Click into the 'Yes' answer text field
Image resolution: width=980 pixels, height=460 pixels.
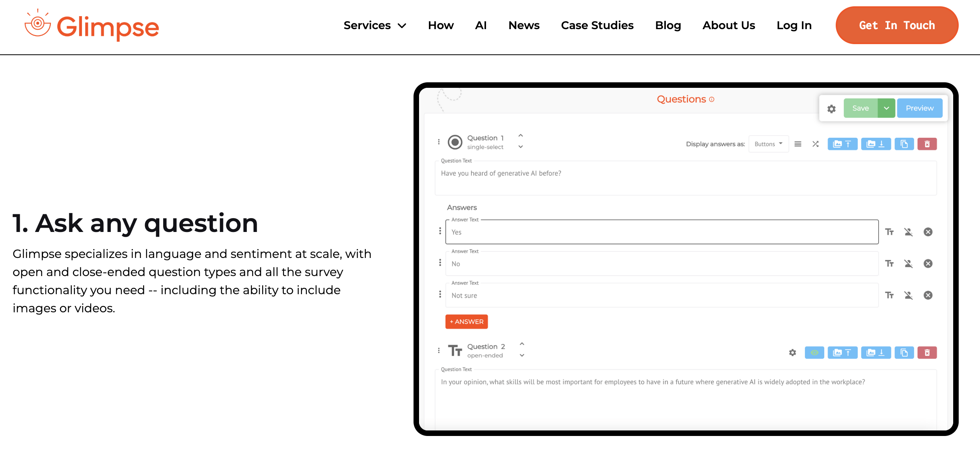(661, 232)
